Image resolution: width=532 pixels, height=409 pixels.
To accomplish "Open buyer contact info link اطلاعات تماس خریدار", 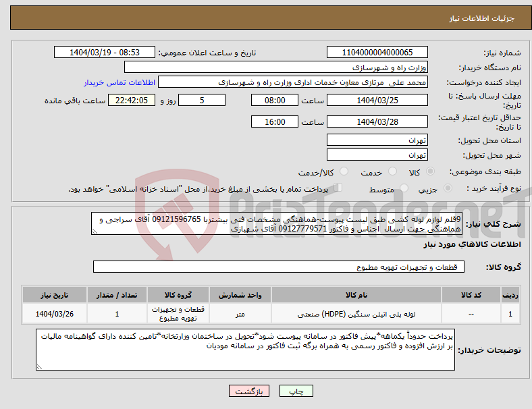I will (x=119, y=82).
